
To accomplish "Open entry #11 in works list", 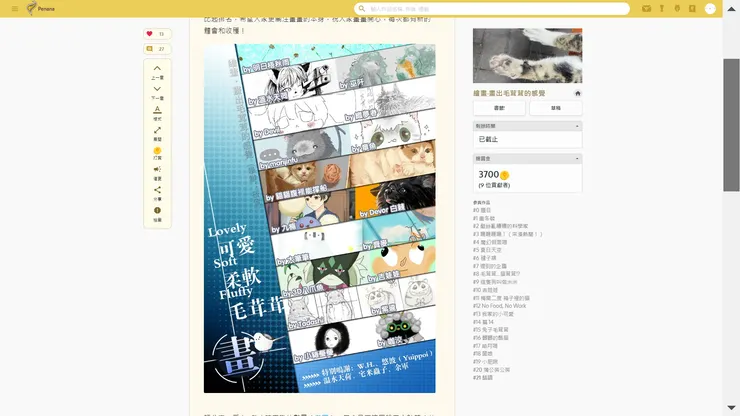I will click(501, 298).
